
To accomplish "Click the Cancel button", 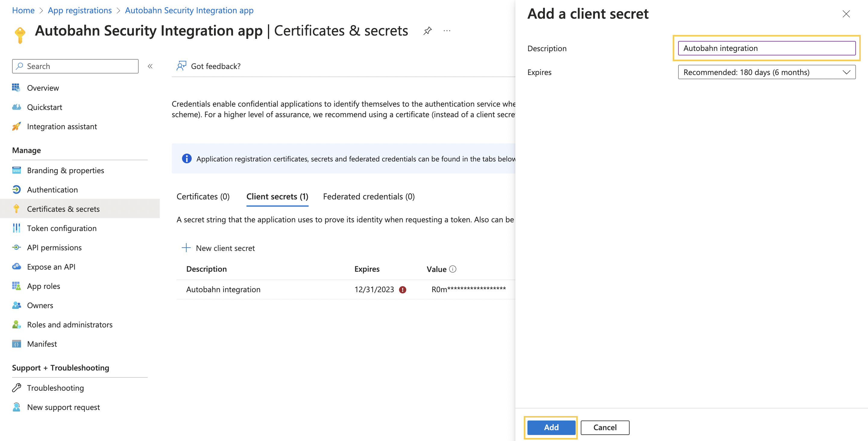I will pyautogui.click(x=605, y=427).
